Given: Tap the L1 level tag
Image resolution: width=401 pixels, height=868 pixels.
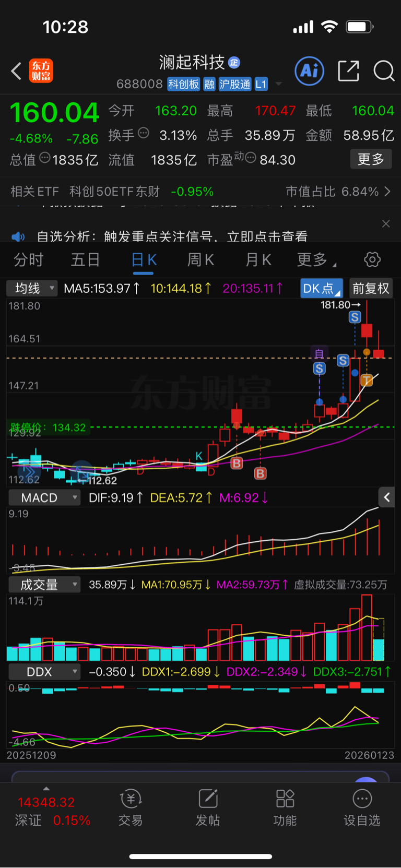Looking at the screenshot, I should pyautogui.click(x=261, y=84).
